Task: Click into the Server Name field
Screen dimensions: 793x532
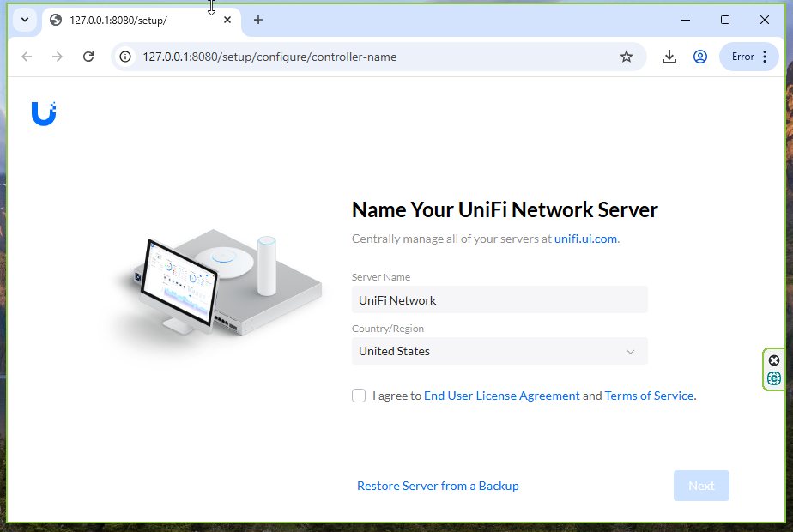Action: pos(499,300)
